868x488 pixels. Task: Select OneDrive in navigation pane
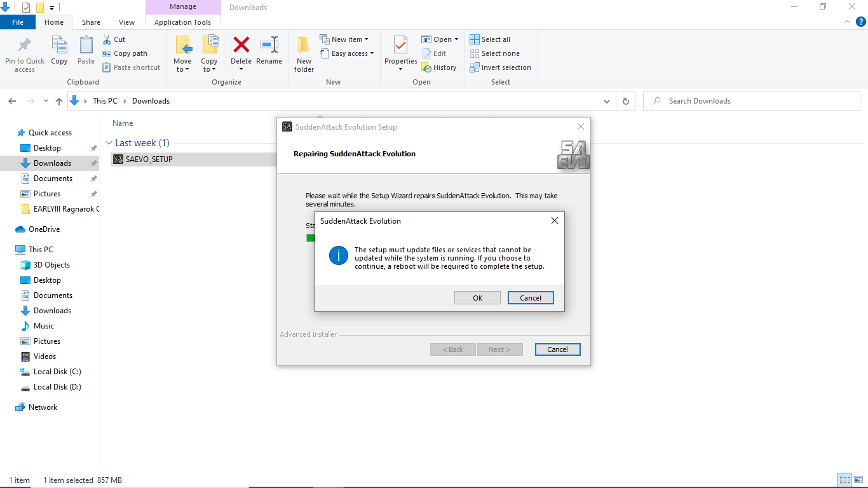point(44,229)
